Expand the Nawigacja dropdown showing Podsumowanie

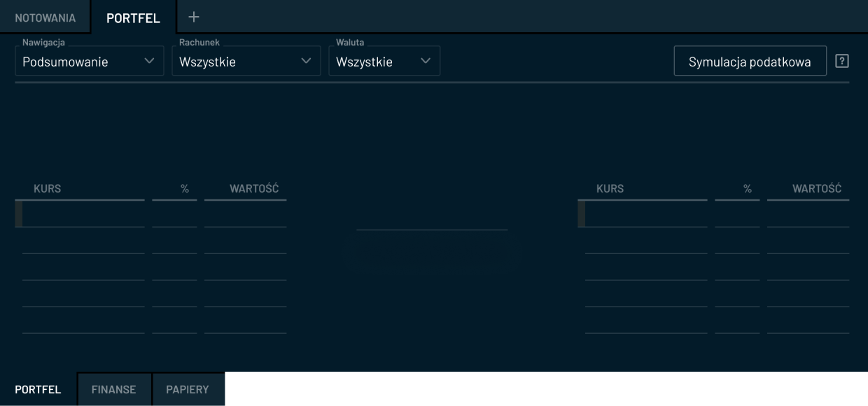(x=89, y=62)
